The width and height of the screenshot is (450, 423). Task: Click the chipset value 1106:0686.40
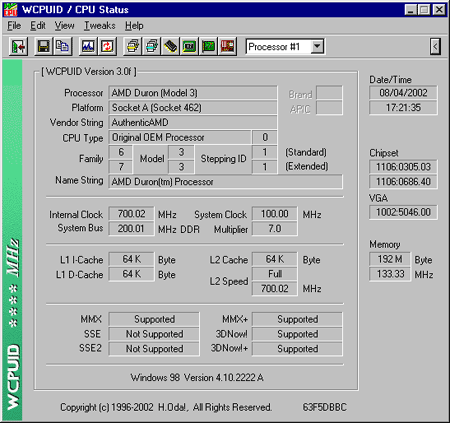(403, 182)
